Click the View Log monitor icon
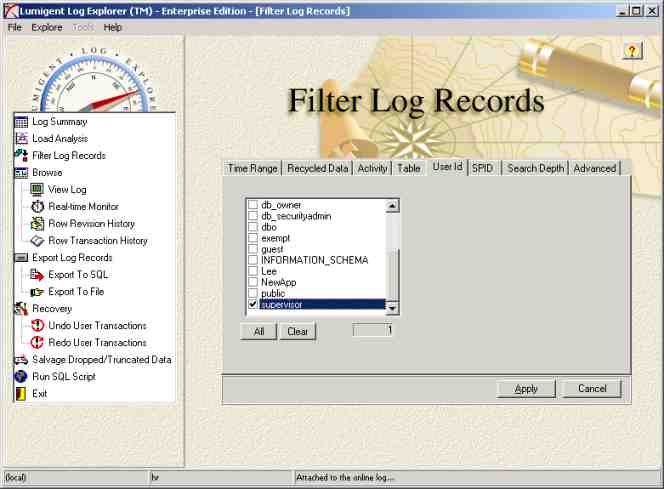The width and height of the screenshot is (664, 489). pos(37,190)
